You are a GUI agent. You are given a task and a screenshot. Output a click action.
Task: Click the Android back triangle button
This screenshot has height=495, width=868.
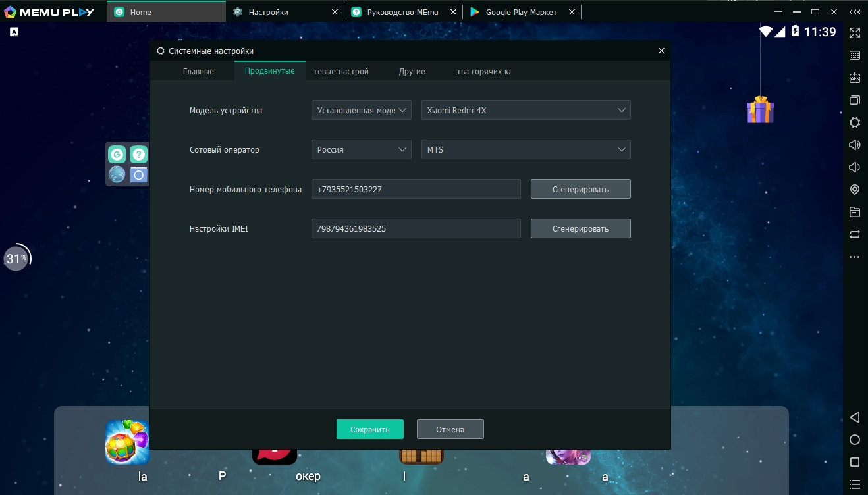tap(855, 417)
